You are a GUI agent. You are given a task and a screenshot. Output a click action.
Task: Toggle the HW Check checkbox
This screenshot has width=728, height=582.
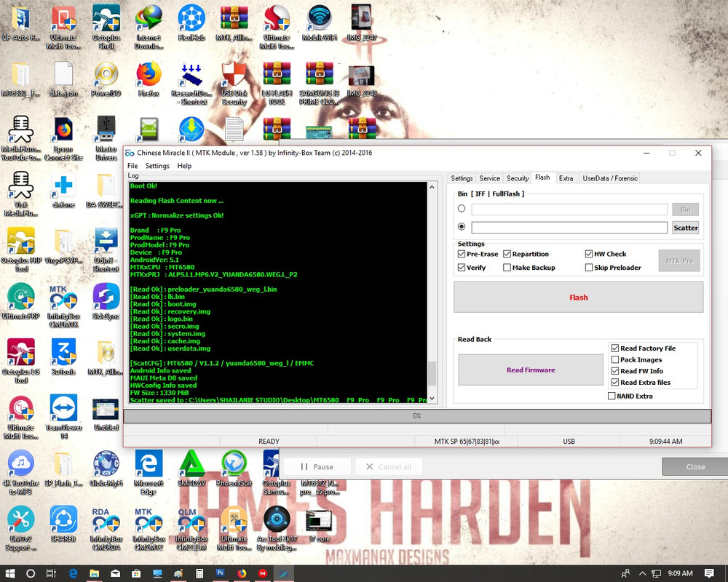click(589, 254)
